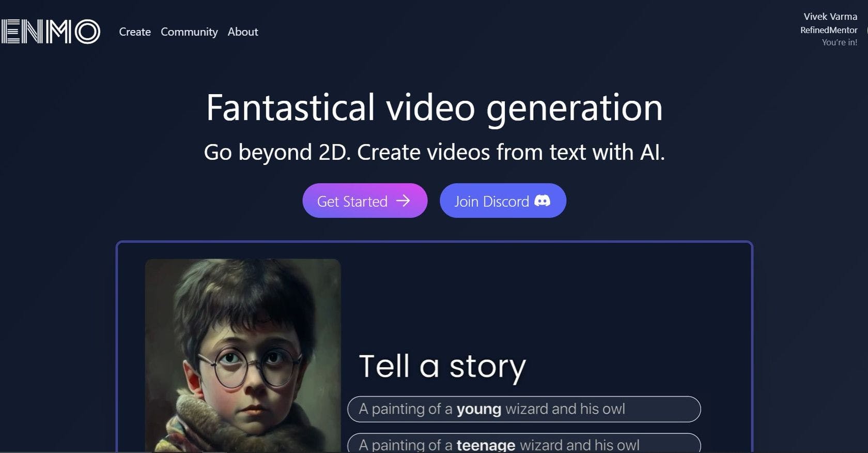The width and height of the screenshot is (868, 453).
Task: Open the Create menu item
Action: click(135, 32)
